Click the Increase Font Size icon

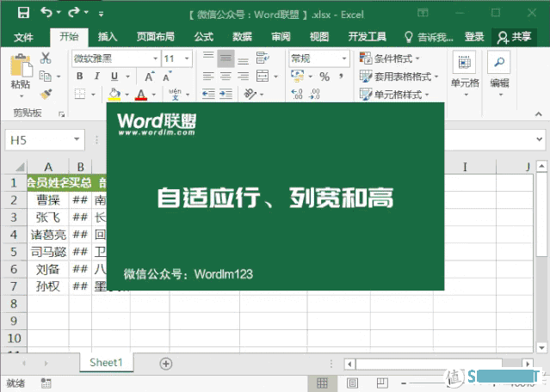[150, 77]
